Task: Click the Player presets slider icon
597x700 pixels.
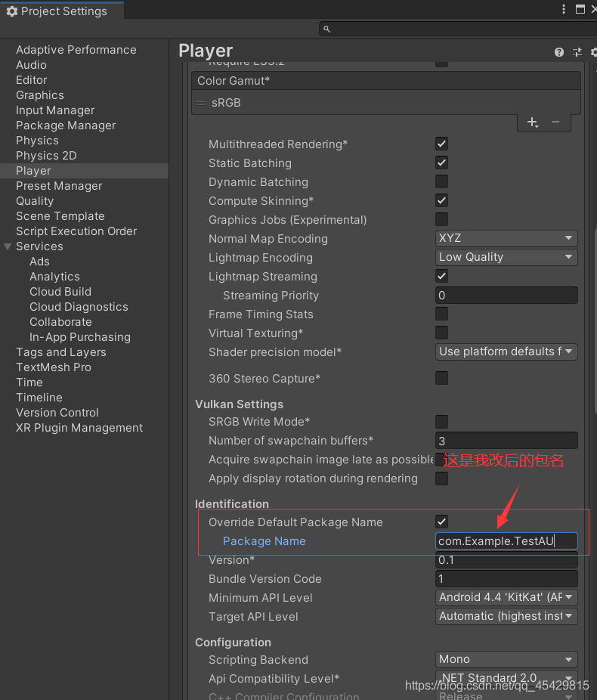Action: [x=577, y=52]
